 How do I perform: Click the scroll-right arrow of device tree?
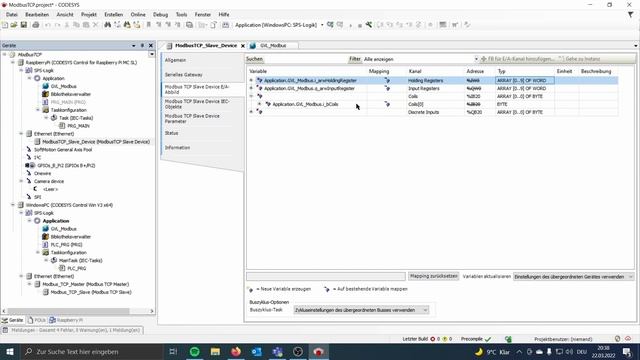[152, 311]
